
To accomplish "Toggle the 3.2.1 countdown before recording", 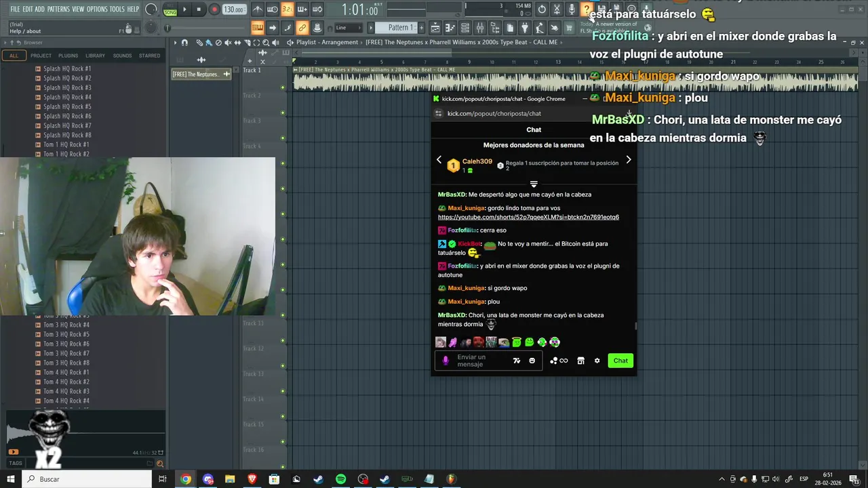I will click(x=288, y=9).
